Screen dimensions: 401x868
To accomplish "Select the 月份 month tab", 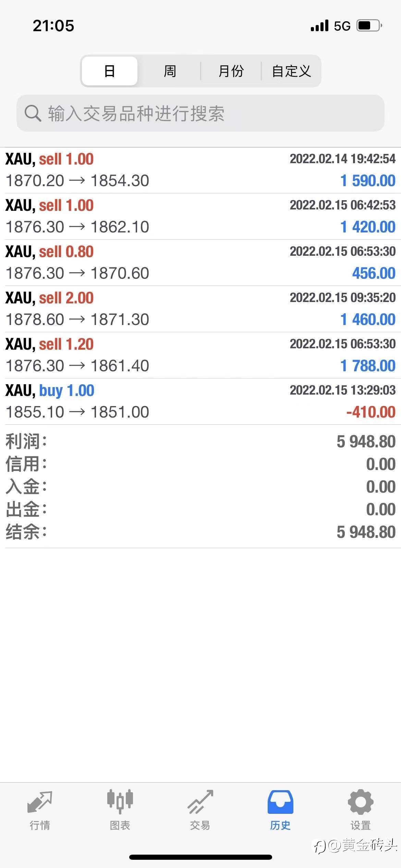I will point(231,71).
